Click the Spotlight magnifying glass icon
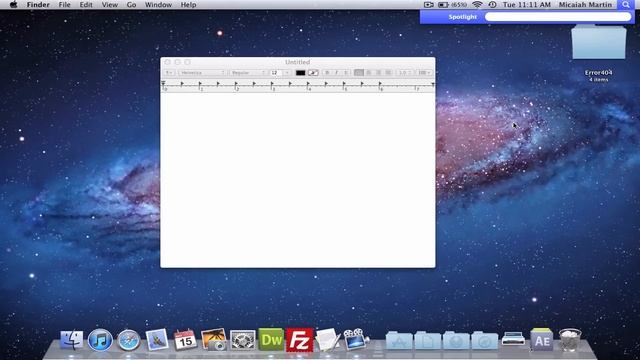 pyautogui.click(x=626, y=5)
